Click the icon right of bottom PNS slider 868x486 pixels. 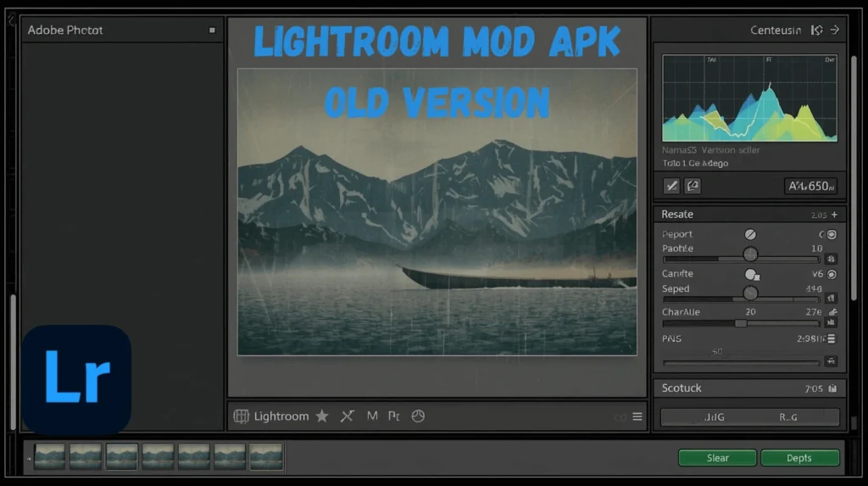(x=831, y=361)
